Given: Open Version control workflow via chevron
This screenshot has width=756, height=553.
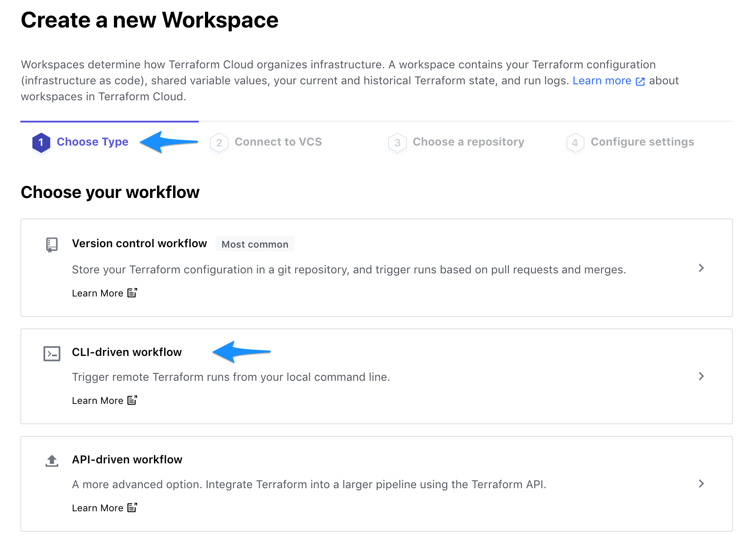Looking at the screenshot, I should coord(701,268).
